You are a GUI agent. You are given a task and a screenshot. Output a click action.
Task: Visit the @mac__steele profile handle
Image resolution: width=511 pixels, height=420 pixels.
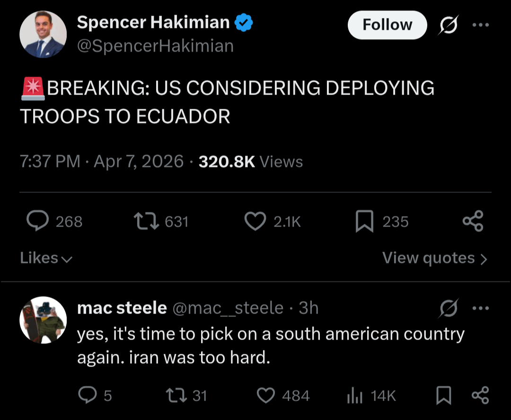click(228, 308)
